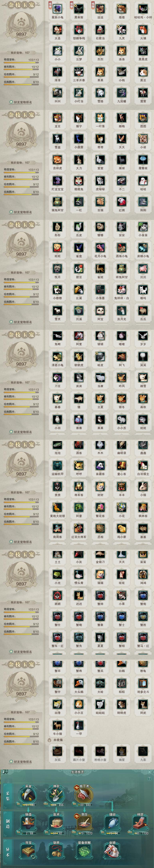Select the 星辰小龟 pet thumbnail

tap(57, 9)
